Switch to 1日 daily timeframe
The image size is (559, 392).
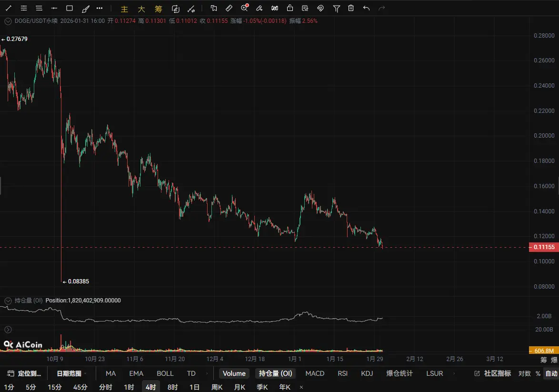[x=194, y=387]
